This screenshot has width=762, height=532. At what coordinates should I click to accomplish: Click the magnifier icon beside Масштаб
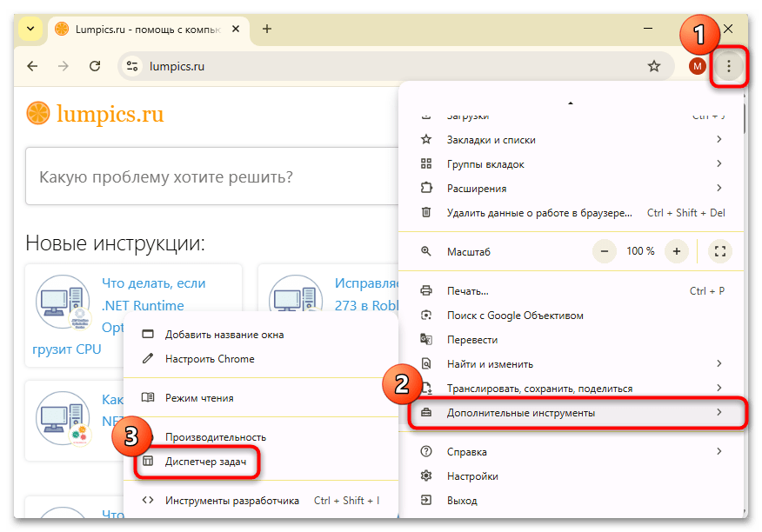click(x=426, y=251)
